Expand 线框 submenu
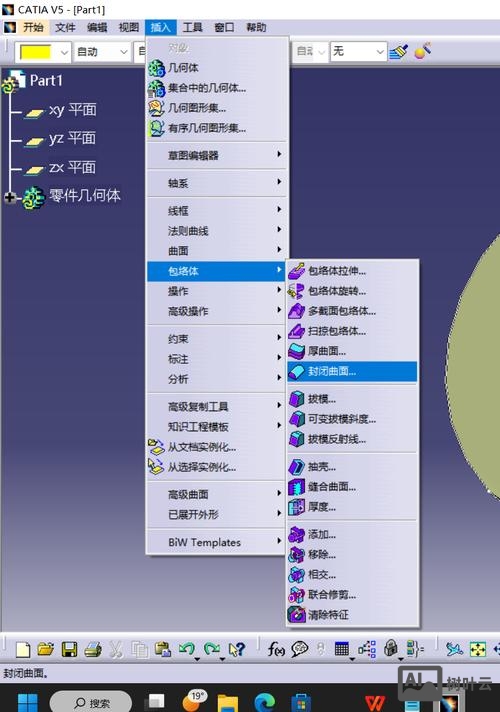 217,211
